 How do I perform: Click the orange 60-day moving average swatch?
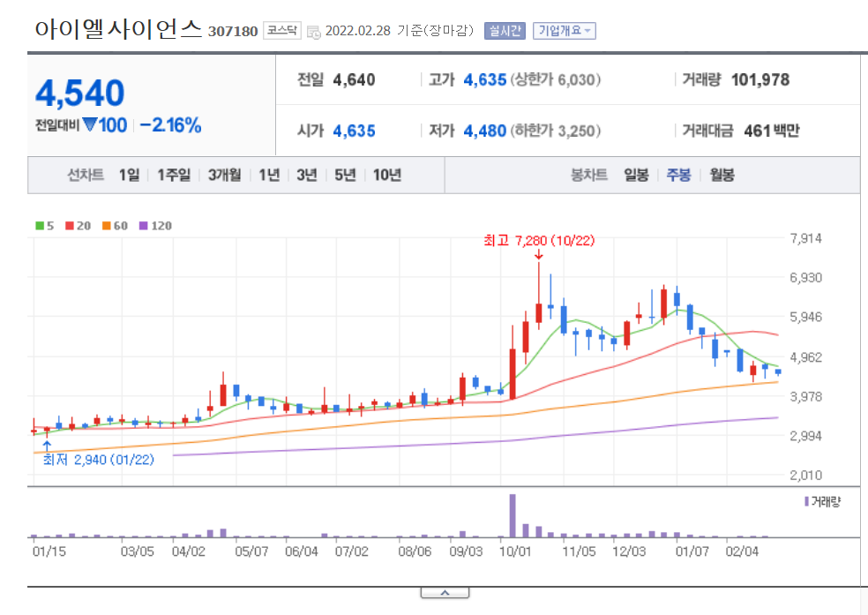click(x=106, y=225)
